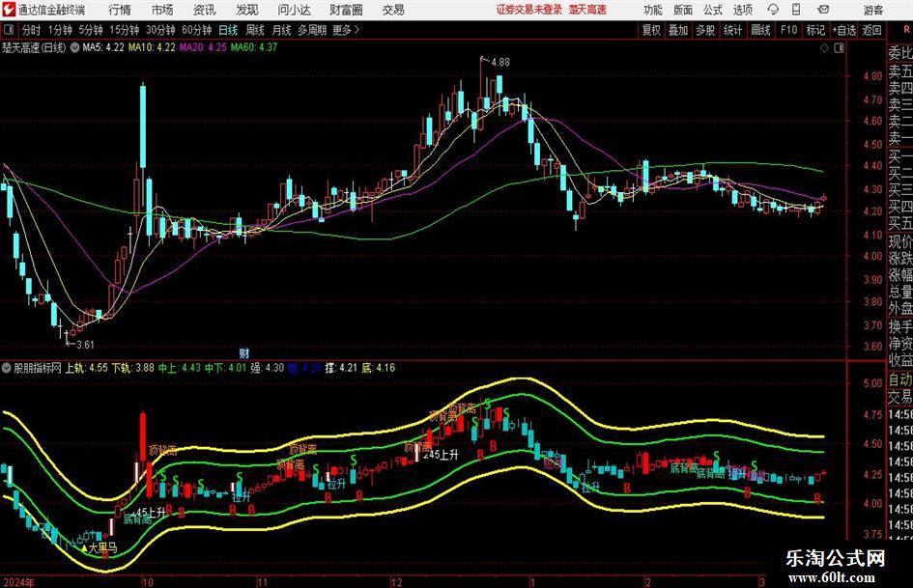913x588 pixels.
Task: Switch to the 60分钟 period tab
Action: pos(196,30)
